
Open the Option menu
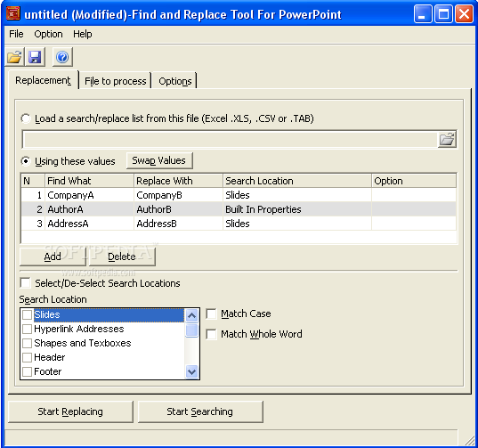pyautogui.click(x=48, y=34)
